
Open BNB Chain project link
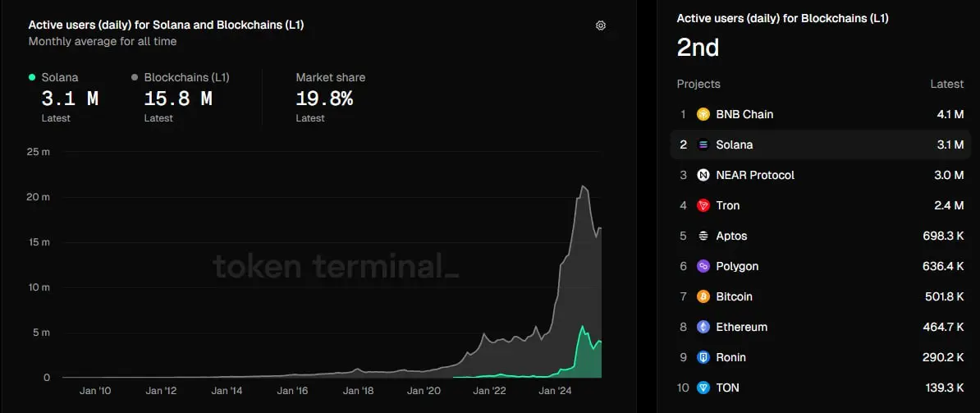[744, 114]
